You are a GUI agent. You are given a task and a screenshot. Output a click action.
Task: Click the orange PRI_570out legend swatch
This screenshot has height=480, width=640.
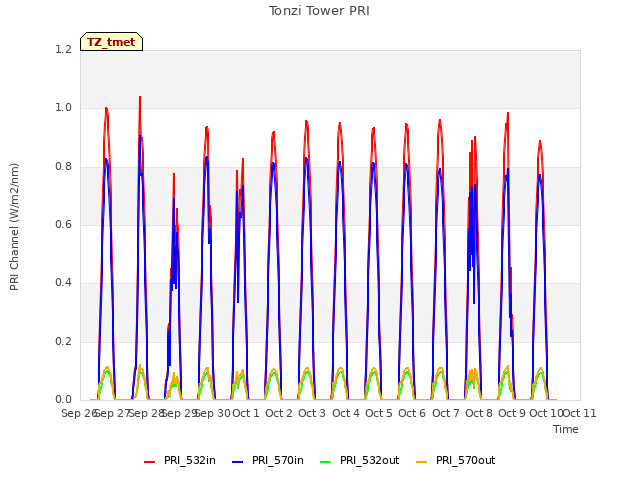point(421,462)
